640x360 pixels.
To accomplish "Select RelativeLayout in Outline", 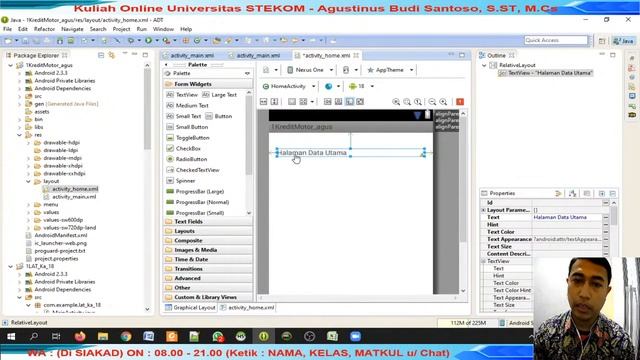I will pyautogui.click(x=517, y=65).
